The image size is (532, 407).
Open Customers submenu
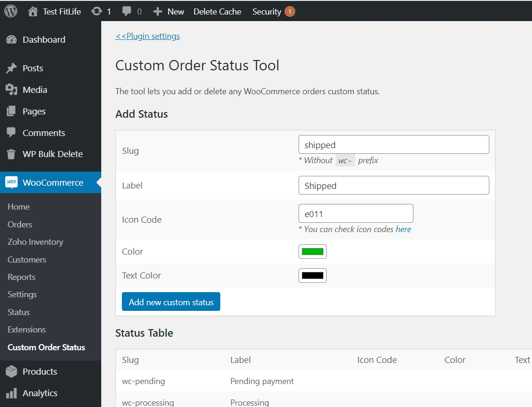point(27,260)
